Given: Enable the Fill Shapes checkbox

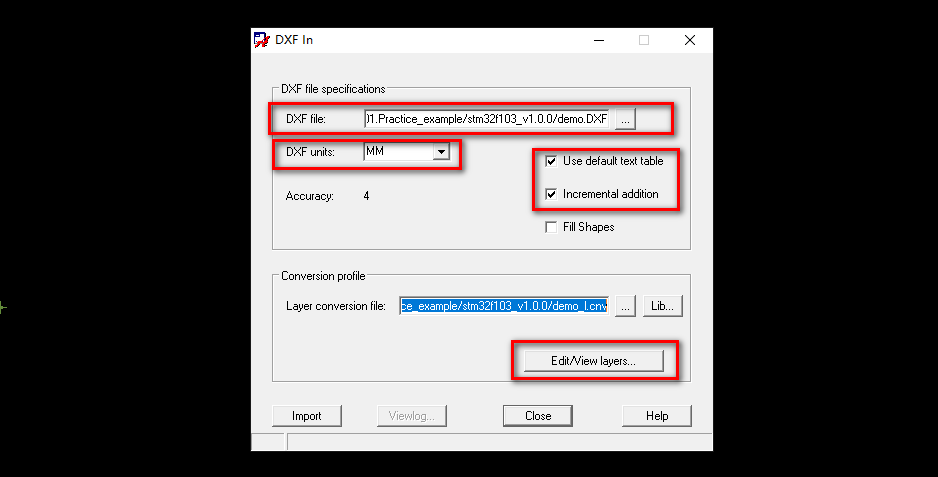Looking at the screenshot, I should pyautogui.click(x=551, y=227).
